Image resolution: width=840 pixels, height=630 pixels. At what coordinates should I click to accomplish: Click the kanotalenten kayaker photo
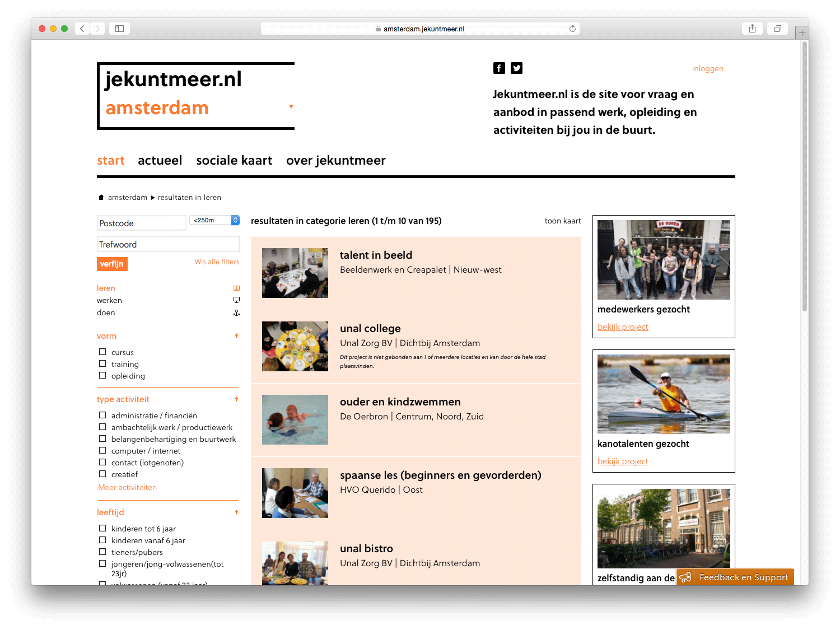pyautogui.click(x=664, y=394)
